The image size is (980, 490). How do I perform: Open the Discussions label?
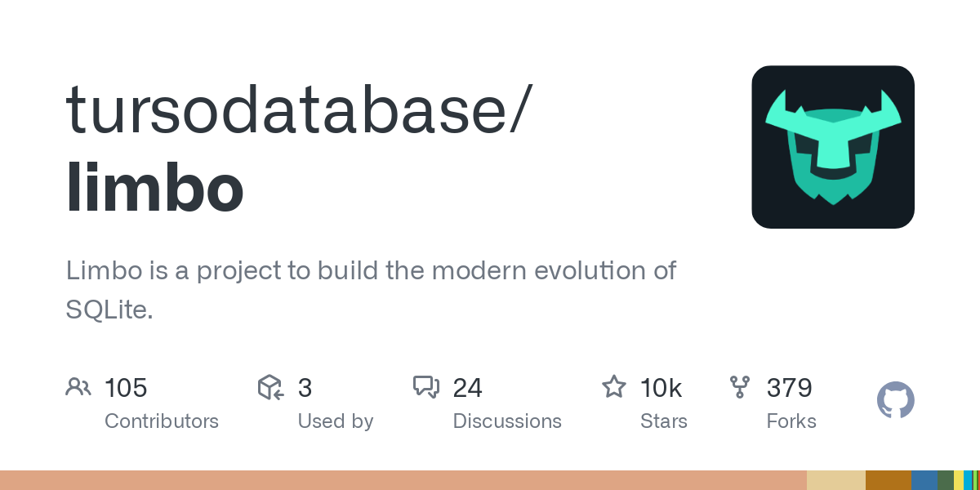point(507,421)
